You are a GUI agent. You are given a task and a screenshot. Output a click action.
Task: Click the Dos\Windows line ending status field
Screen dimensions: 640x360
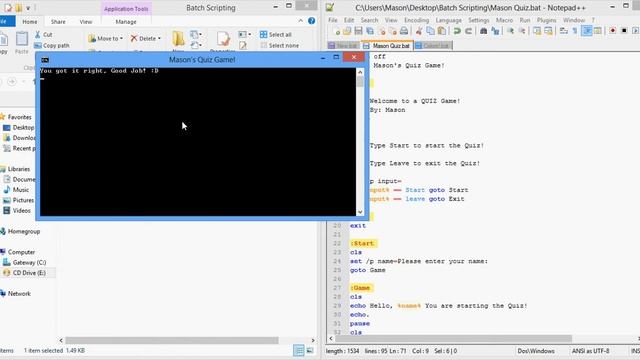536,351
